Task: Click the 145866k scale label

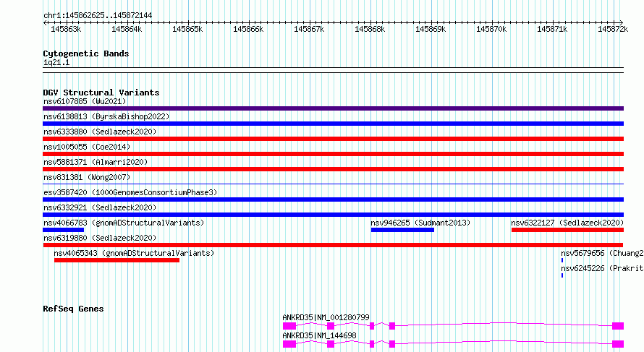Action: coord(248,30)
